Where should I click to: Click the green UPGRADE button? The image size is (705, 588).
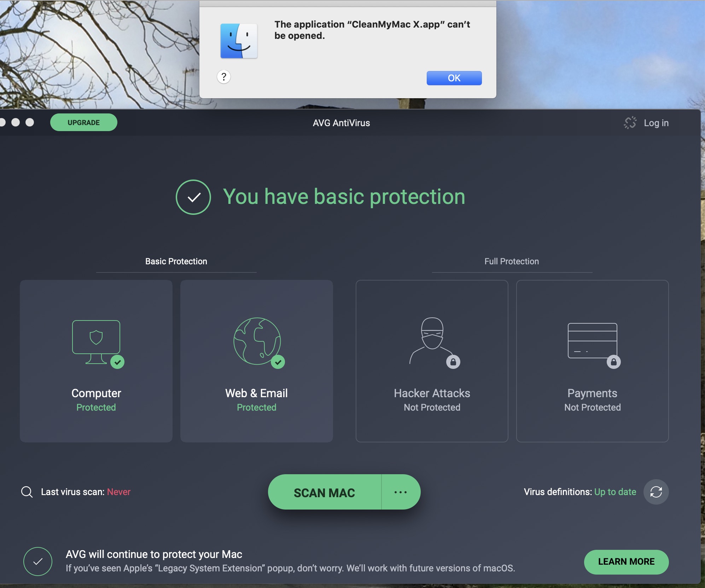click(x=84, y=123)
